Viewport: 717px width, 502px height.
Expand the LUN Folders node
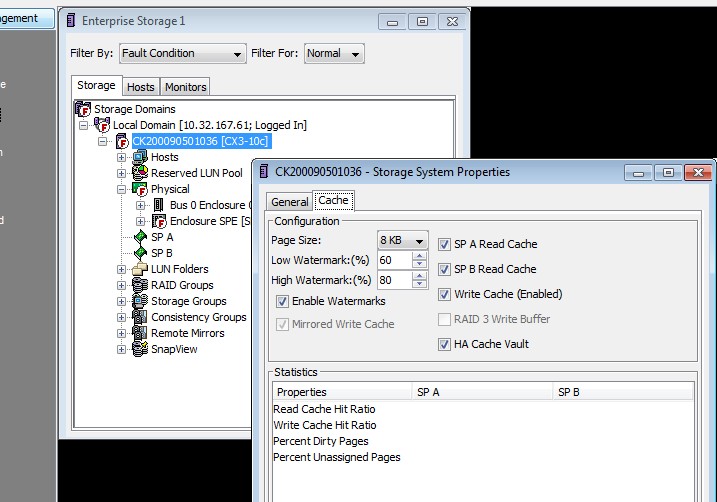click(121, 269)
